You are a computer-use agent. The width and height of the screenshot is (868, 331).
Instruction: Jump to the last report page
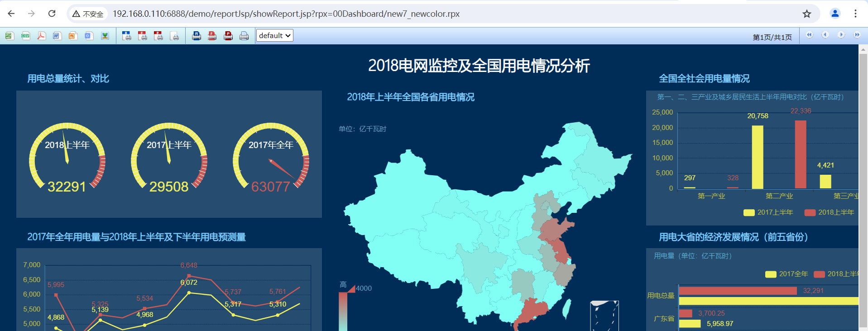pos(857,35)
